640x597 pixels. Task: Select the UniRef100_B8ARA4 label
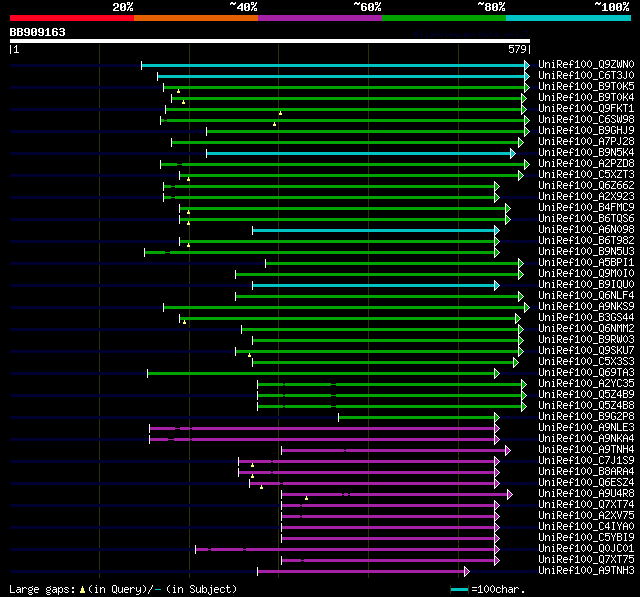click(586, 472)
